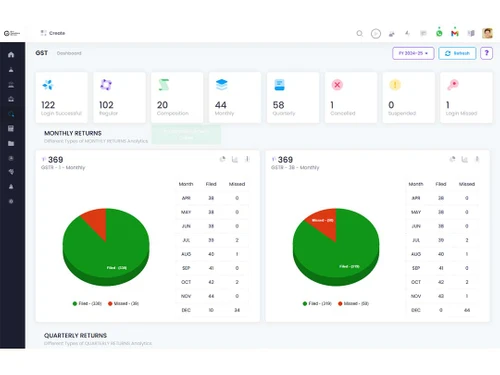Toggle the Missed legend under GSTR-3B pie
The width and height of the screenshot is (500, 375).
[353, 303]
